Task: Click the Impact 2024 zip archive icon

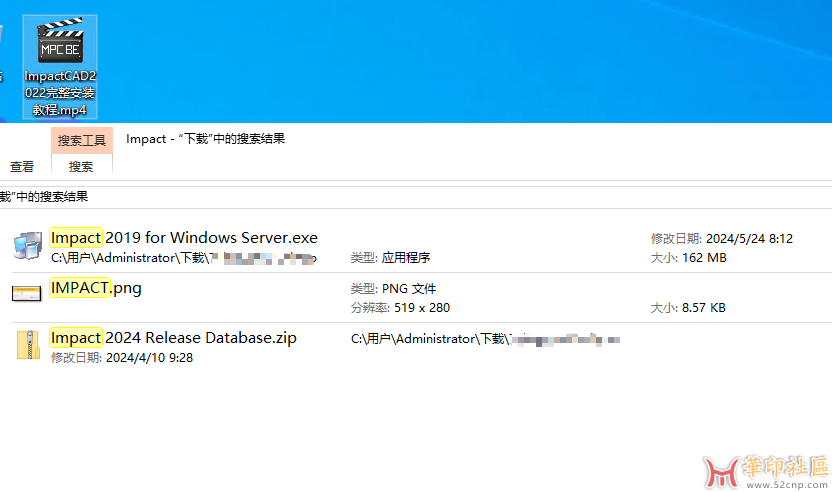Action: point(28,346)
